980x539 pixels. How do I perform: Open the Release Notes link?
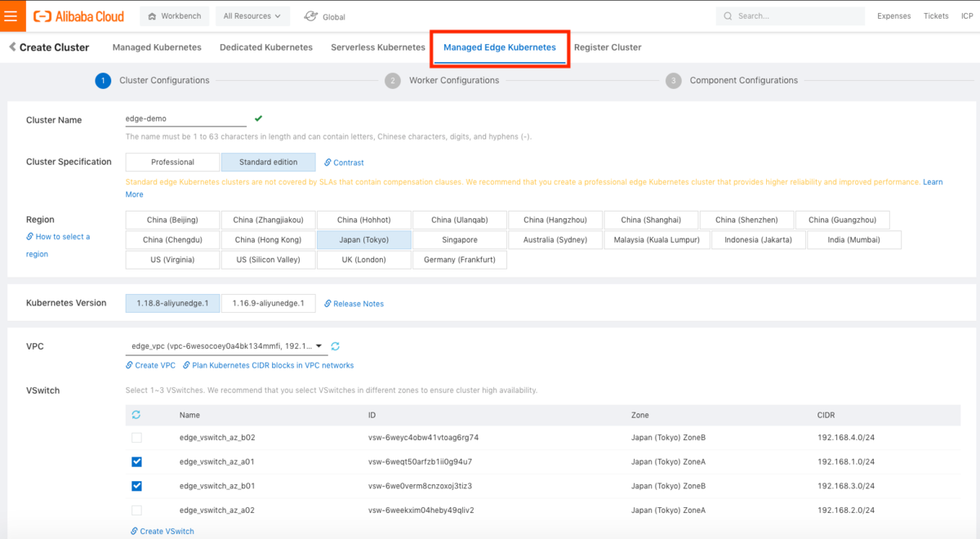(358, 304)
